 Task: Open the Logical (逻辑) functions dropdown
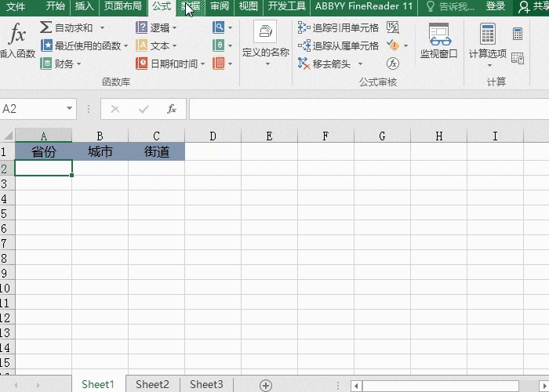[156, 27]
